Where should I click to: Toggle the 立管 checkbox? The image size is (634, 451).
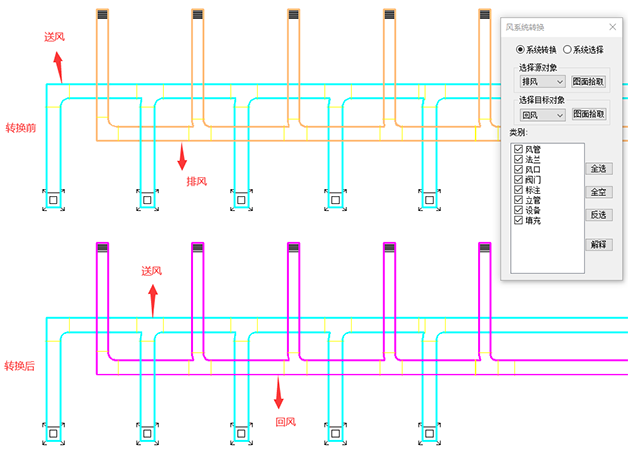click(x=518, y=200)
